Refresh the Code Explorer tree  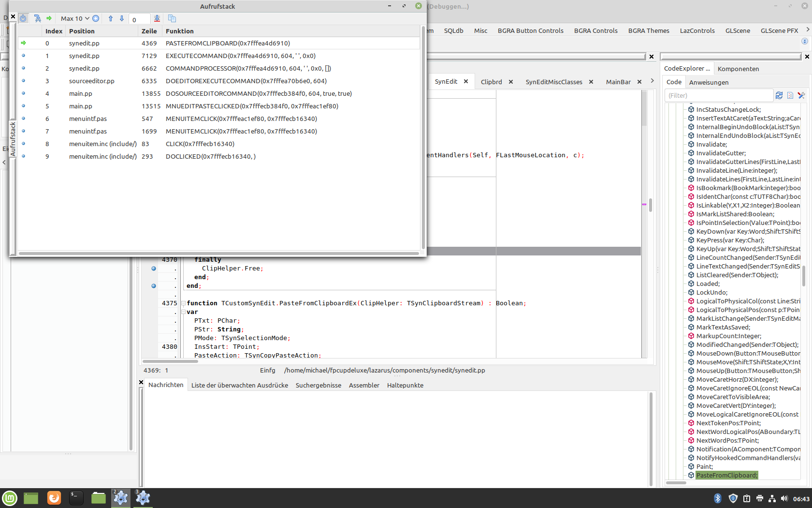click(x=779, y=95)
